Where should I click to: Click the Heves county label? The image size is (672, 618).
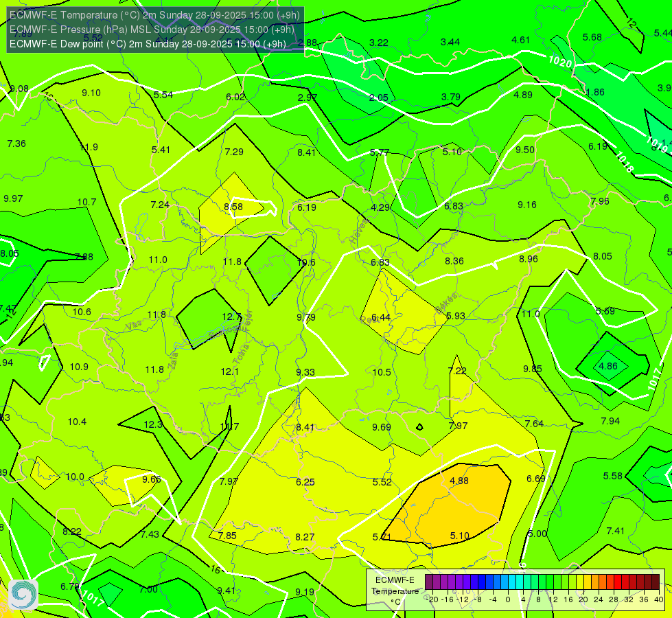click(359, 231)
